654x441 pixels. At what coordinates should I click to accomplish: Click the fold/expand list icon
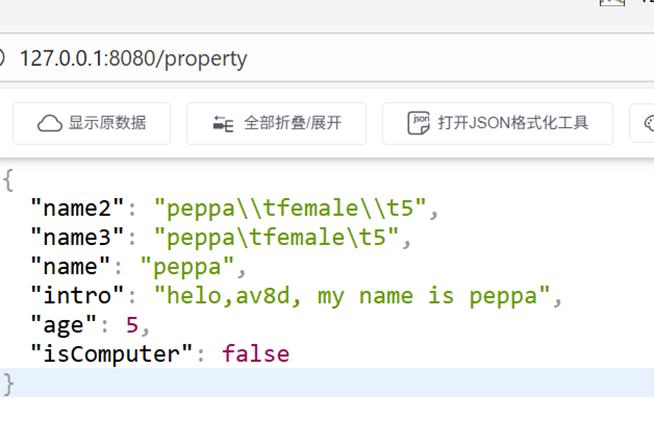(223, 124)
